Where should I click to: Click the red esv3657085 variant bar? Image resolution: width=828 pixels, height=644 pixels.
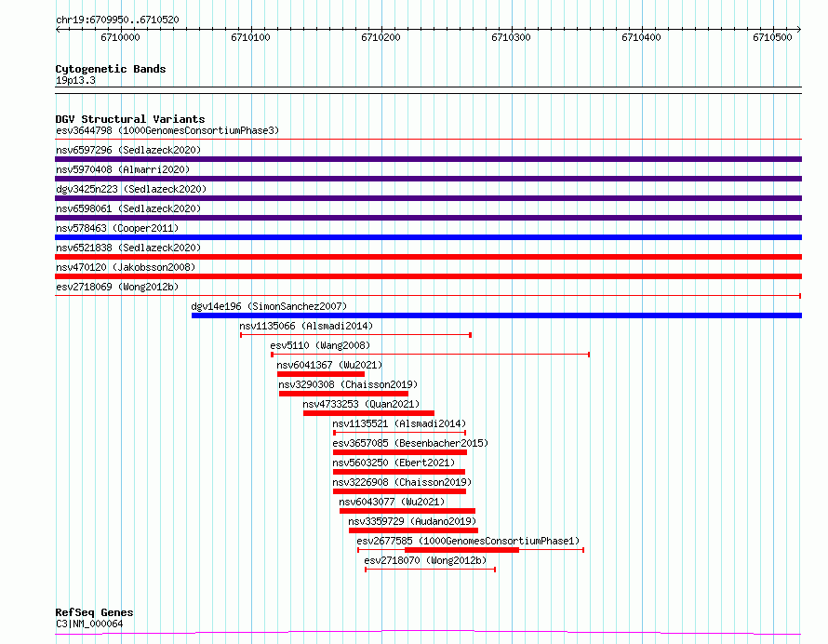tap(400, 452)
